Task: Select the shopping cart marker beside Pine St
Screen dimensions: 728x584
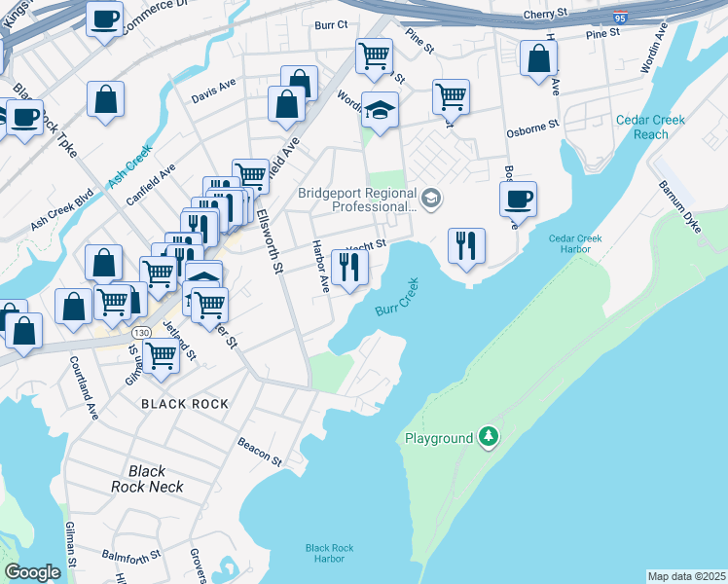Action: pos(374,58)
